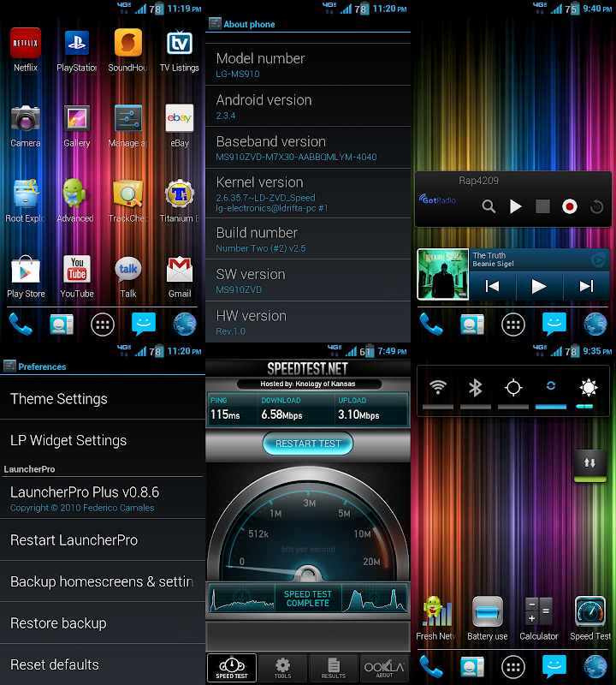Open Root Explorer

coord(26,194)
